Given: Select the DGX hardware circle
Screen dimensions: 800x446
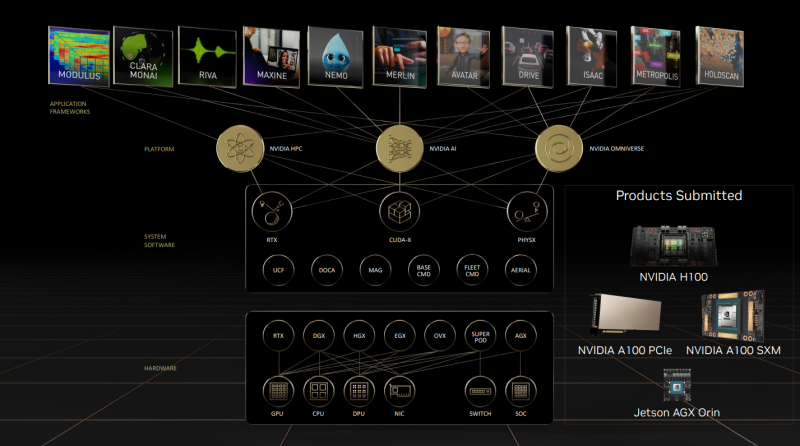Looking at the screenshot, I should click(x=319, y=336).
